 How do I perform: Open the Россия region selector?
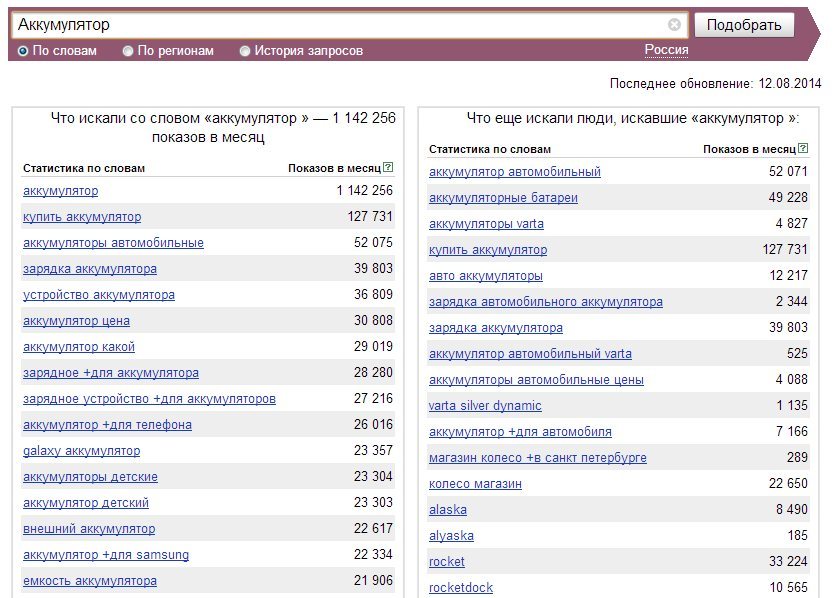666,50
